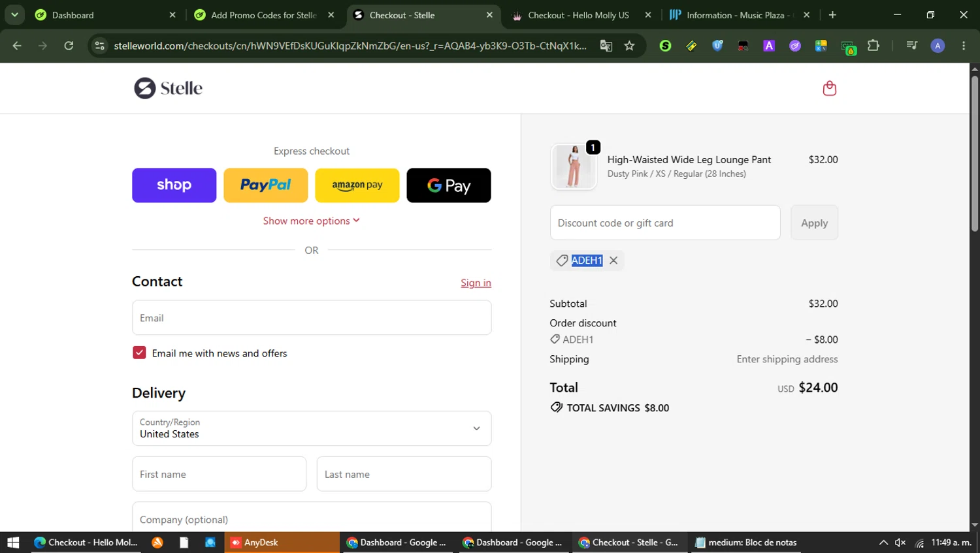Click the Enter shipping address text

pyautogui.click(x=787, y=359)
